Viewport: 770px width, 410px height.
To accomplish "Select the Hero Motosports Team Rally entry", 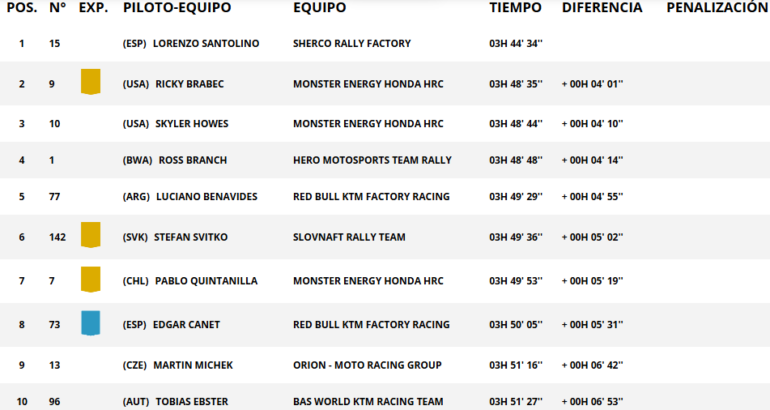I will coord(372,160).
